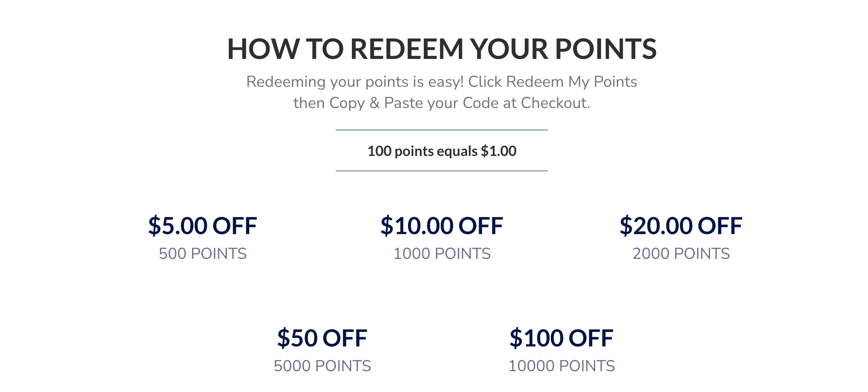The width and height of the screenshot is (868, 392).
Task: Choose the $20.00 OFF reward
Action: pos(681,226)
